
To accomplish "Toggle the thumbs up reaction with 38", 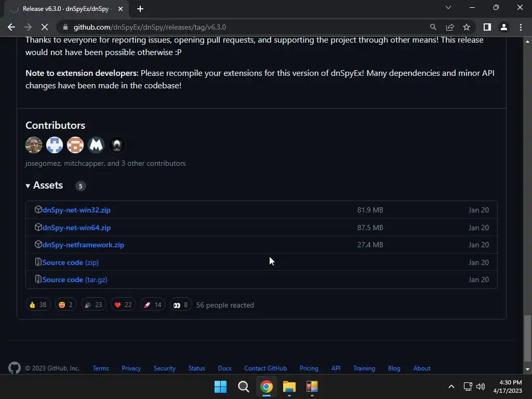I will tap(38, 304).
